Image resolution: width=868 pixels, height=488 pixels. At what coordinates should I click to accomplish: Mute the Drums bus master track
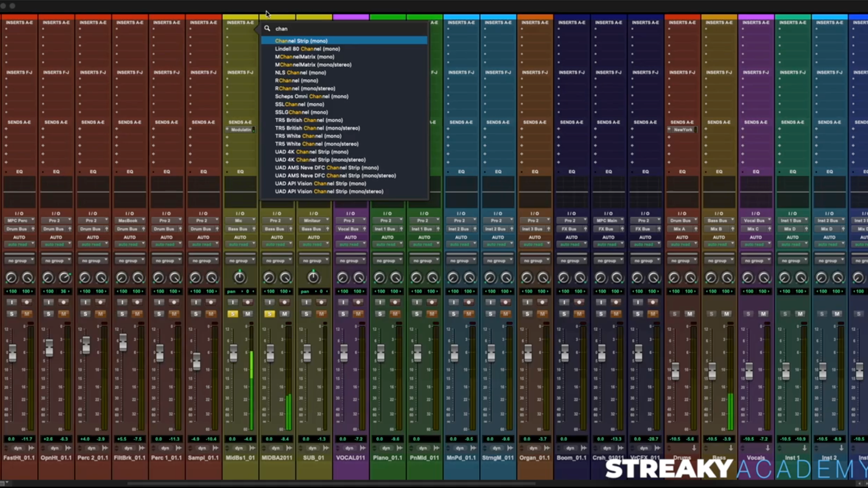tap(689, 314)
